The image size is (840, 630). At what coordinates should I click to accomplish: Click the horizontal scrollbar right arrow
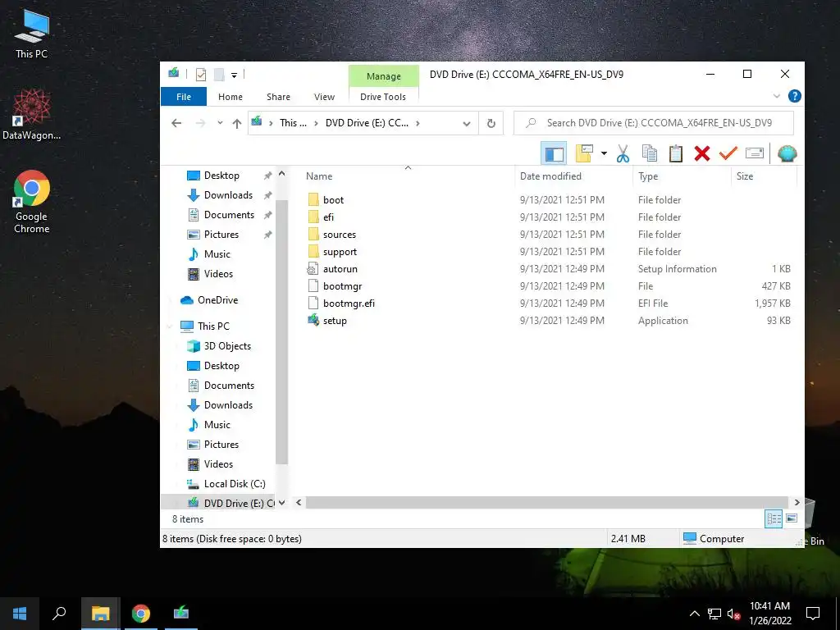(x=797, y=503)
